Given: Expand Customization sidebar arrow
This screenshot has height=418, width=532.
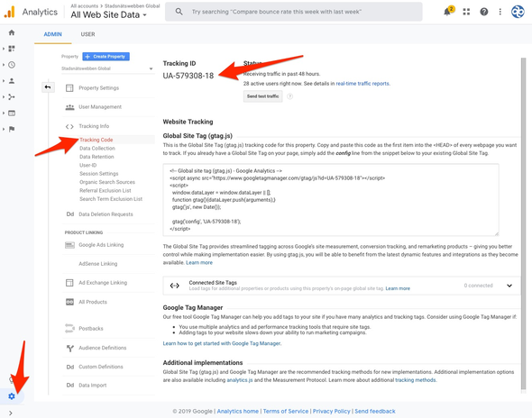Looking at the screenshot, I should 4,49.
